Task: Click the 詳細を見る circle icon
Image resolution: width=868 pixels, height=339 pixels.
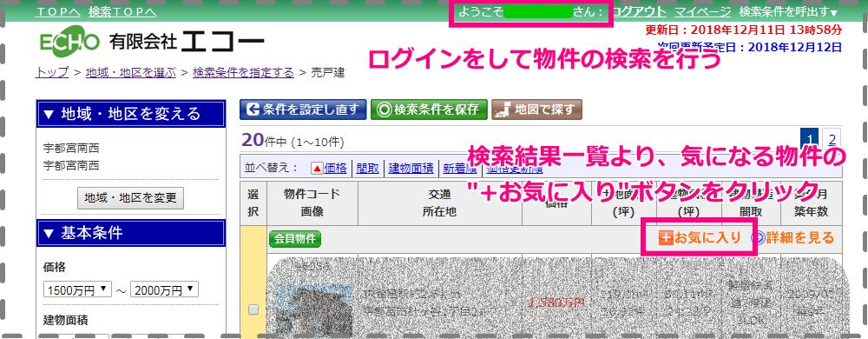Action: point(757,238)
